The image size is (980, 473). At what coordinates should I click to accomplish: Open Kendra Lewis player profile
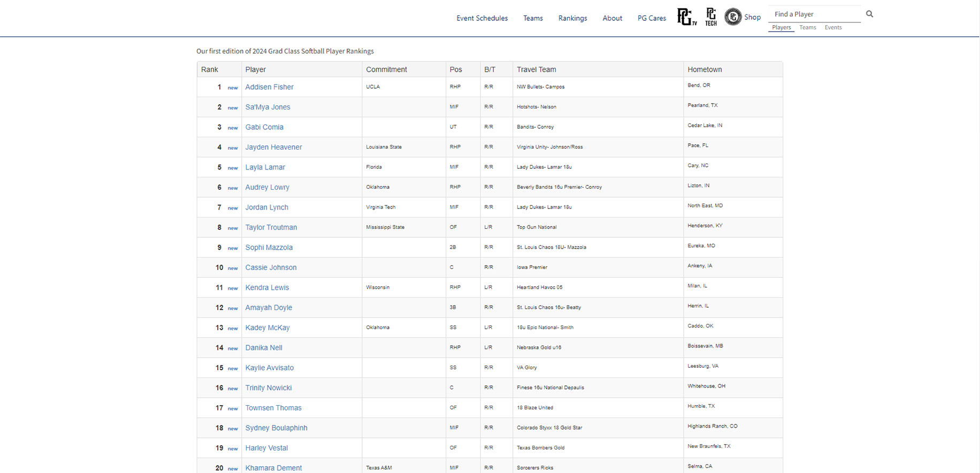coord(267,287)
